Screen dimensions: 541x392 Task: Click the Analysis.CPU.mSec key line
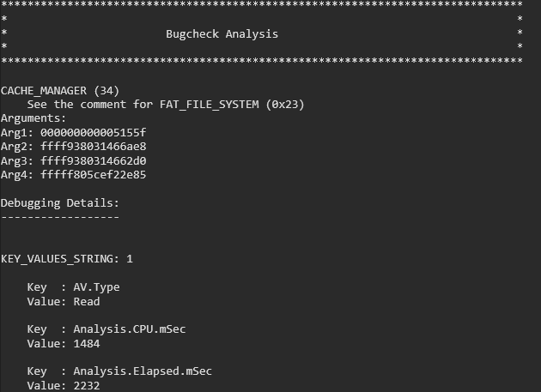100,329
